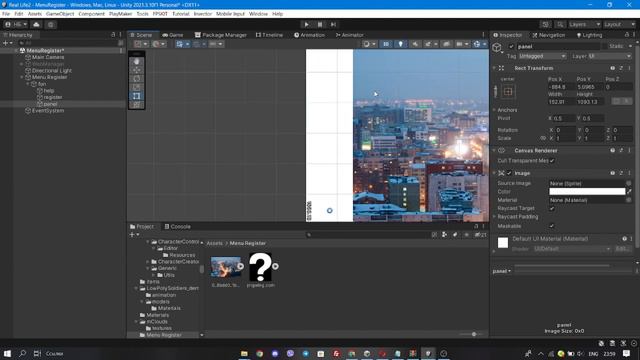Switch to the Console tab
Viewport: 640px width, 360px height.
click(178, 227)
